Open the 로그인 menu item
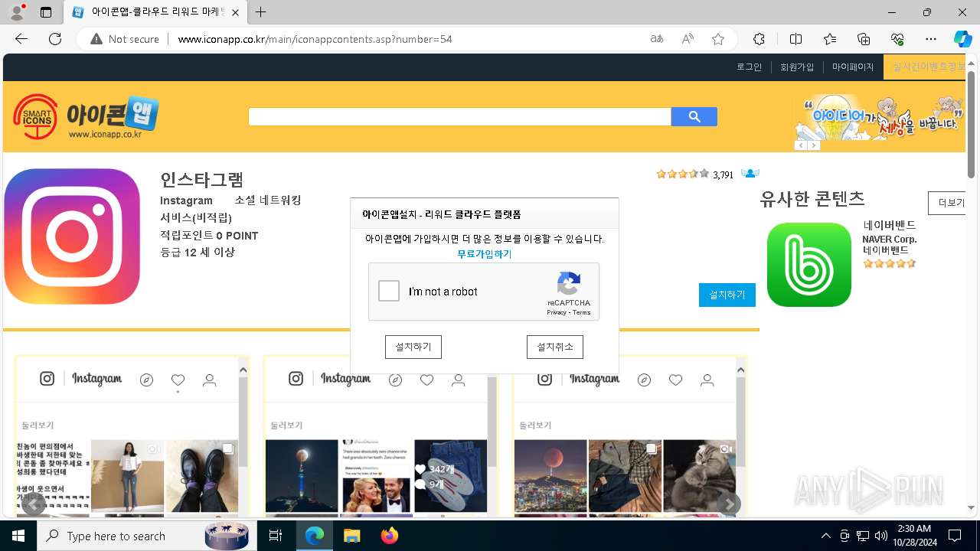 [x=750, y=67]
